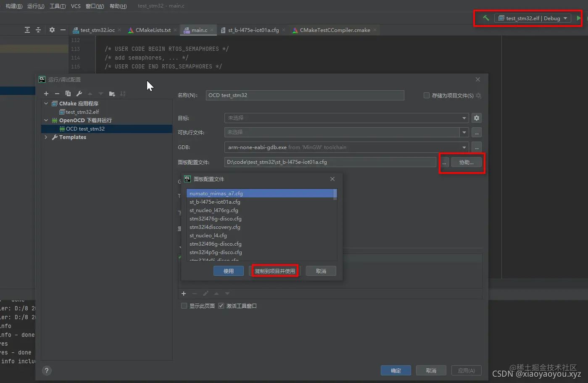588x383 pixels.
Task: Click the 协助... button
Action: coord(467,163)
